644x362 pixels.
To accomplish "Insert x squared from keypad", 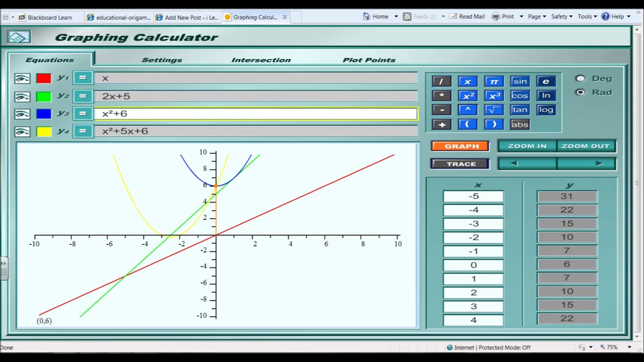I will click(x=467, y=96).
